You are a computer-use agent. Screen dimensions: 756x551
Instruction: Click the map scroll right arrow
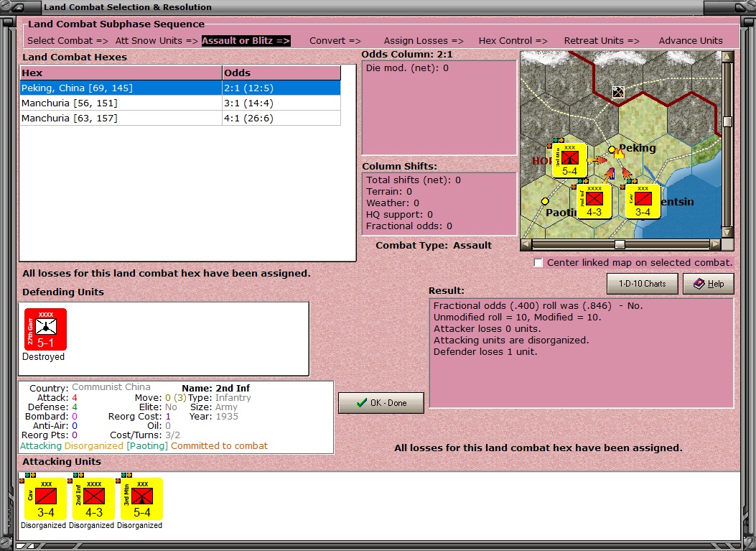point(716,245)
